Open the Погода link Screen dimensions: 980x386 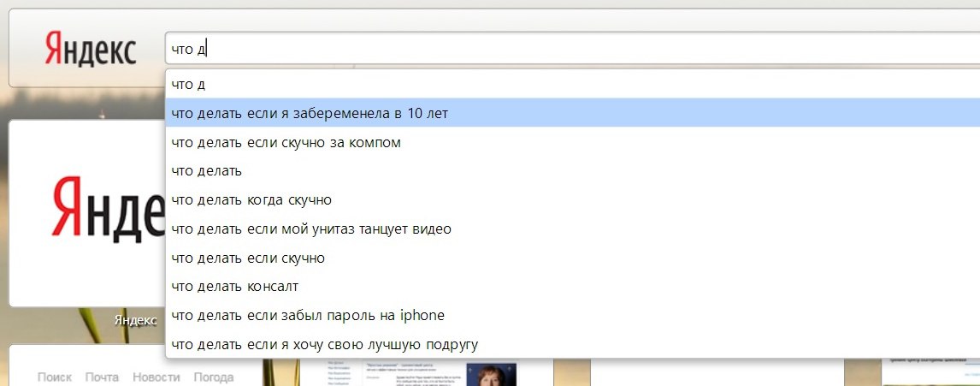click(214, 377)
